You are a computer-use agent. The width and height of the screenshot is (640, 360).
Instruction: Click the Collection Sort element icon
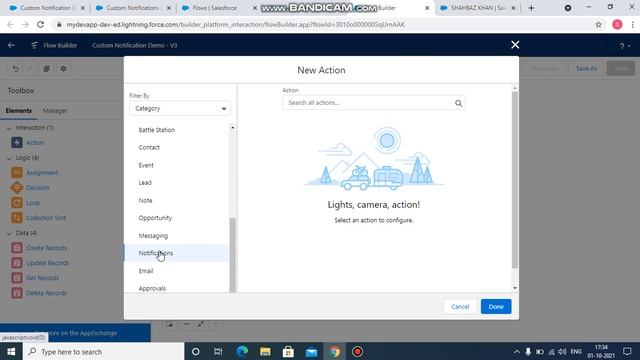[17, 218]
